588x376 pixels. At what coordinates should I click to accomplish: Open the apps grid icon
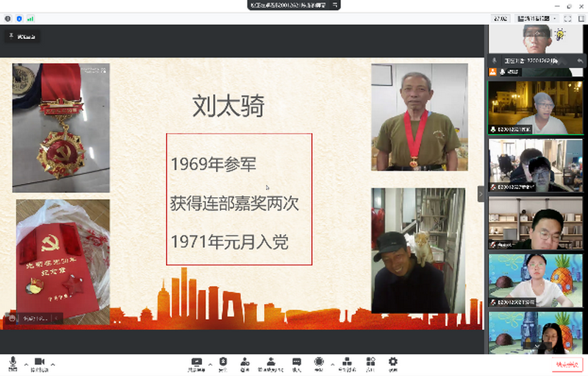pyautogui.click(x=370, y=362)
